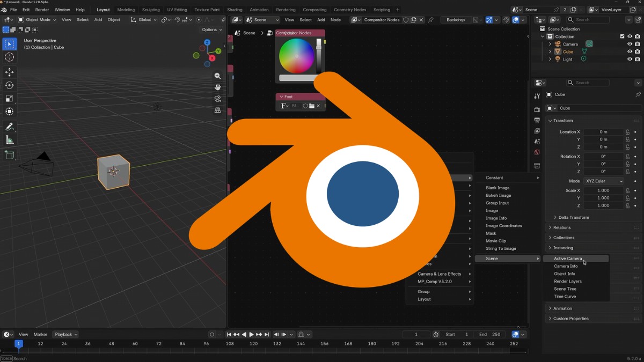Viewport: 644px width, 362px height.
Task: Select the Move tool
Action: pyautogui.click(x=10, y=72)
